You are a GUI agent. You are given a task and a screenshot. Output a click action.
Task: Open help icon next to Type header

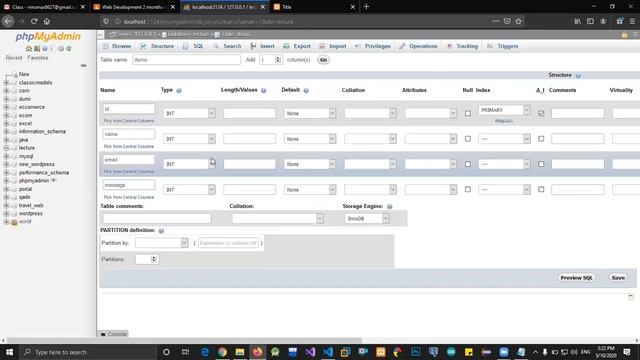click(179, 90)
